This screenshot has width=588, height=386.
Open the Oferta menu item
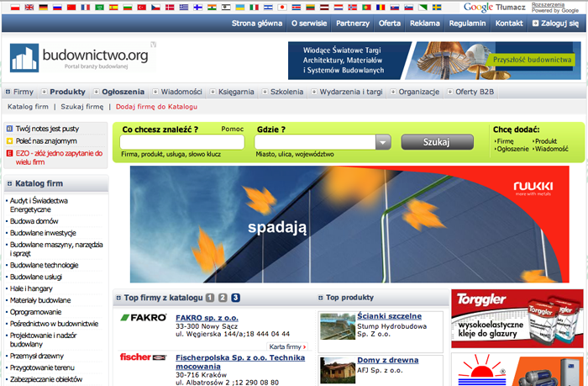(x=389, y=24)
